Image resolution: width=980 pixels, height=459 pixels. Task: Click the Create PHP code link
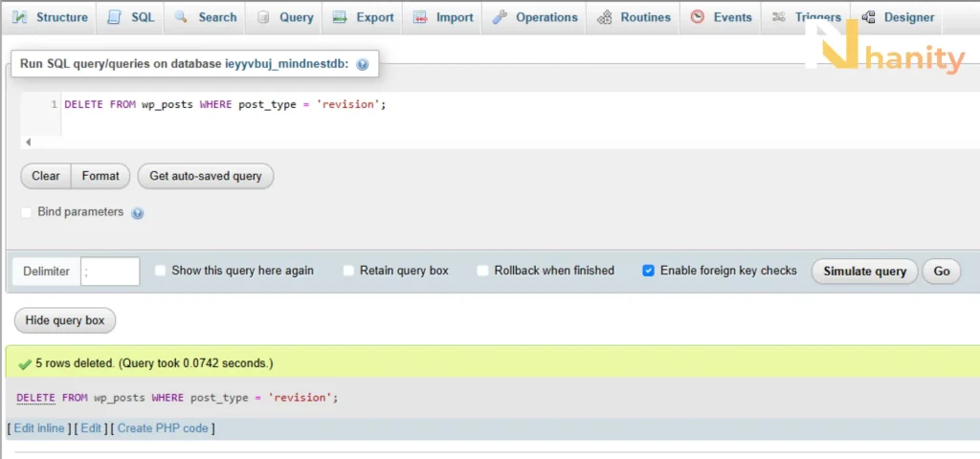point(163,428)
